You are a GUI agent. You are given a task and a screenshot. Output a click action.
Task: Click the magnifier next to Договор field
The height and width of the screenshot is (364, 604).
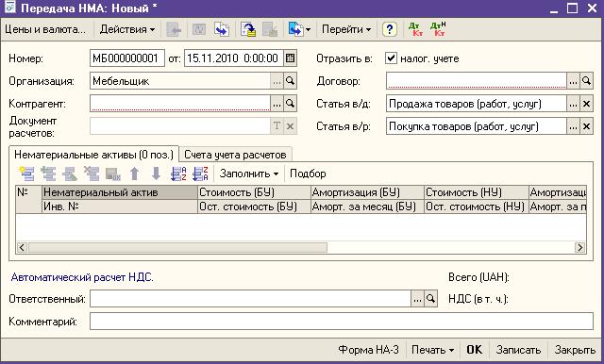pos(586,81)
